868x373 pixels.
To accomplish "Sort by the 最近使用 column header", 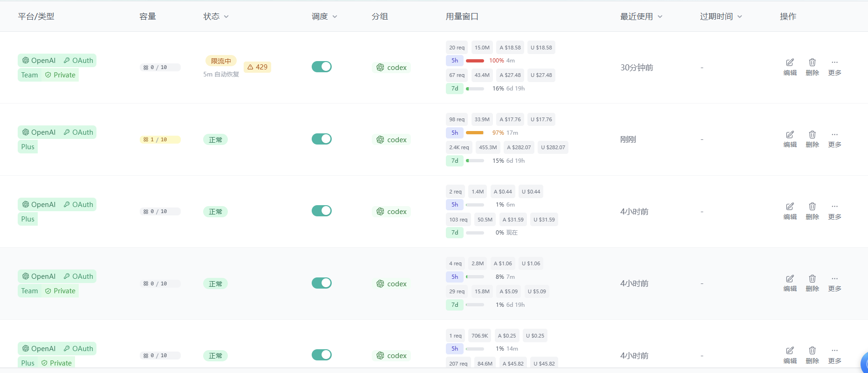I will 641,16.
